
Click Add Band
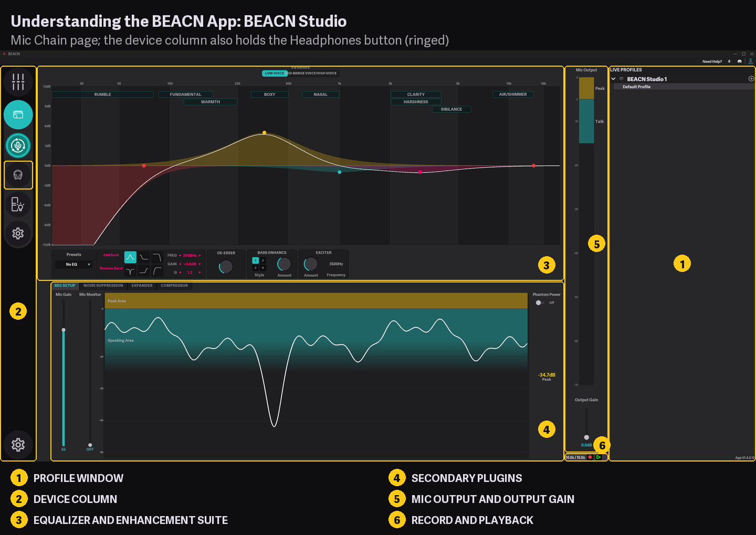[111, 255]
